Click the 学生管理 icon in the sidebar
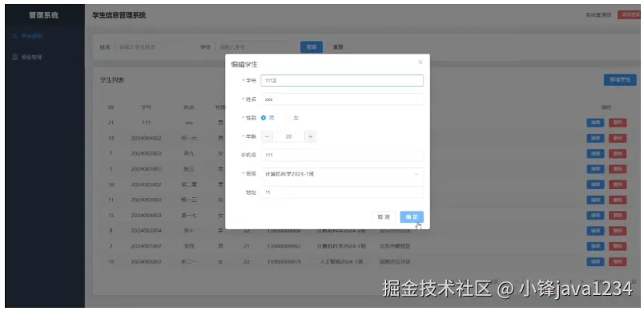 click(15, 36)
